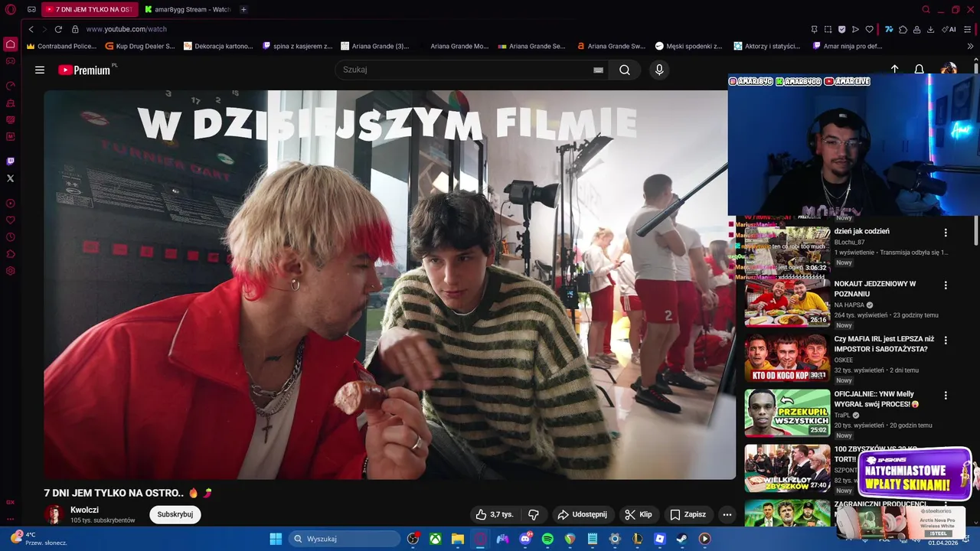Open sidebar three-dots more options
980x551 pixels.
tap(10, 519)
